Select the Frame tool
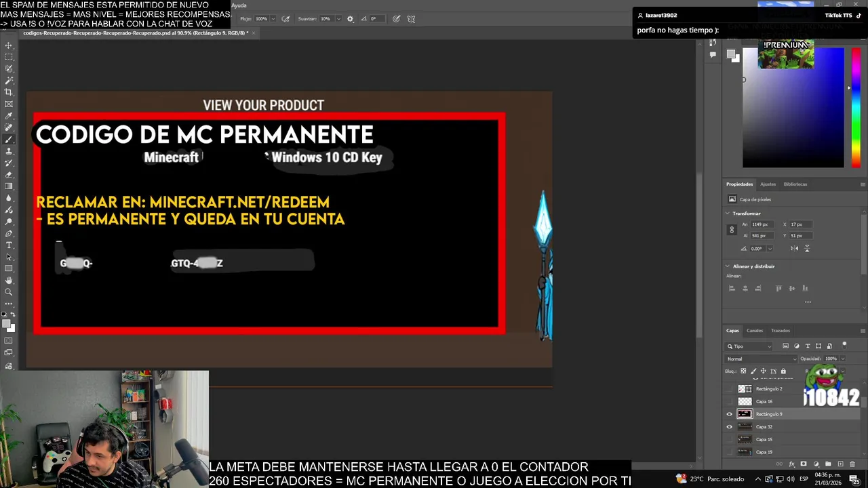 tap(9, 104)
